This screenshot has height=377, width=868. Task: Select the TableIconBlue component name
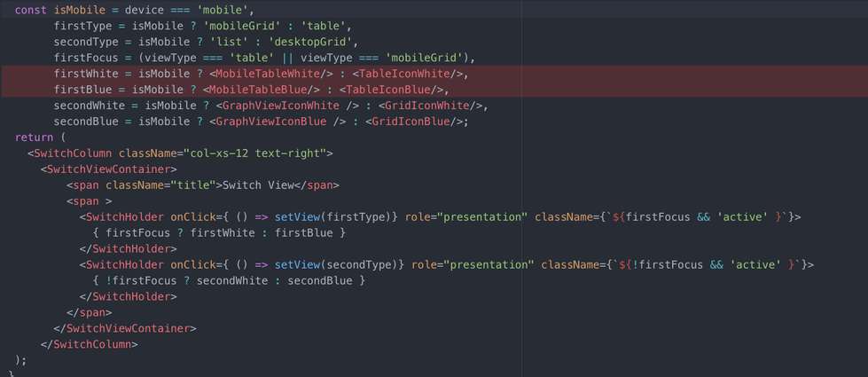[x=388, y=90]
